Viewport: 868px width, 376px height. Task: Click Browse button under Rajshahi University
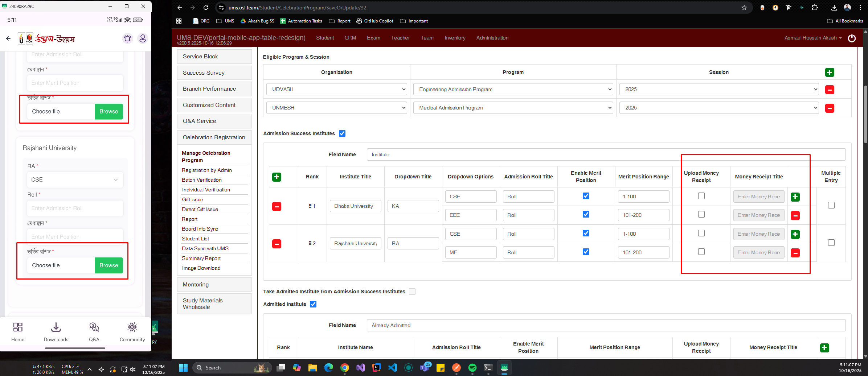tap(108, 265)
